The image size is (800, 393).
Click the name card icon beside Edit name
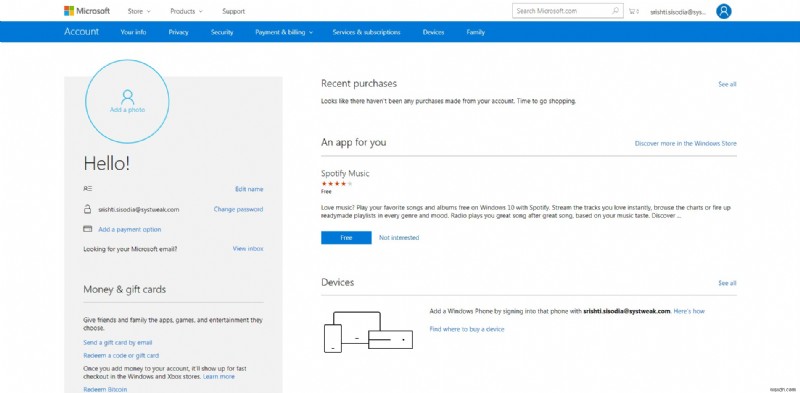point(88,189)
